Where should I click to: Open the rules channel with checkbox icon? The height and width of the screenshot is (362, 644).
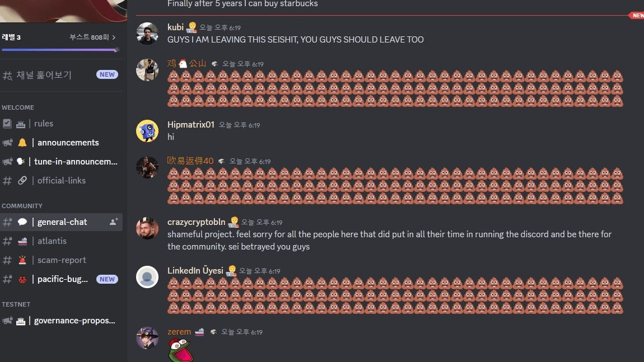point(62,124)
